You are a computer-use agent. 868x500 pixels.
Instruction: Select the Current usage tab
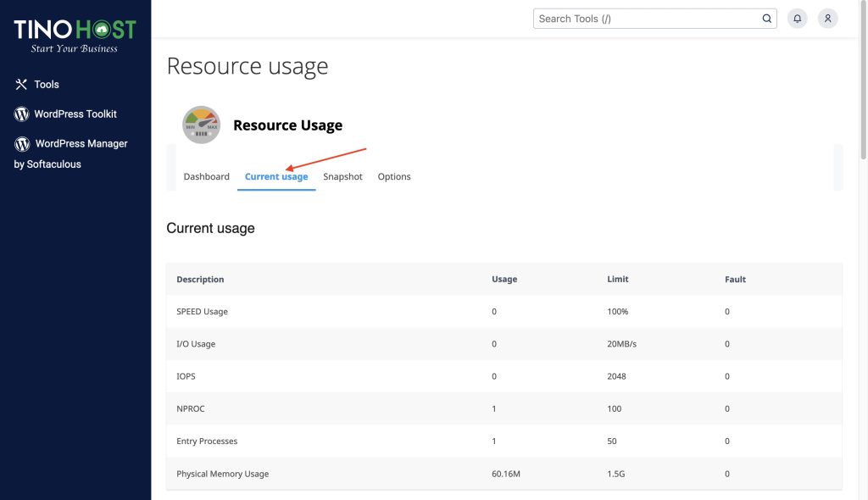click(x=276, y=176)
